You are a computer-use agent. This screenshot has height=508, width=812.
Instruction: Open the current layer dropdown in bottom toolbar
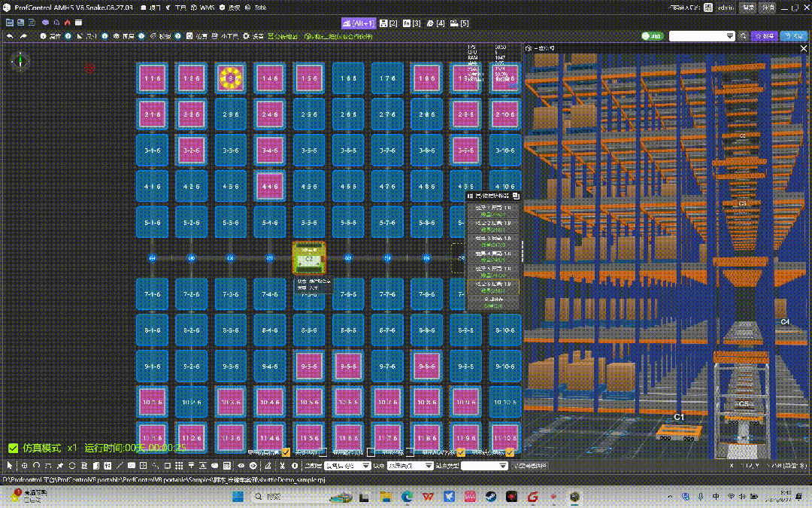347,466
